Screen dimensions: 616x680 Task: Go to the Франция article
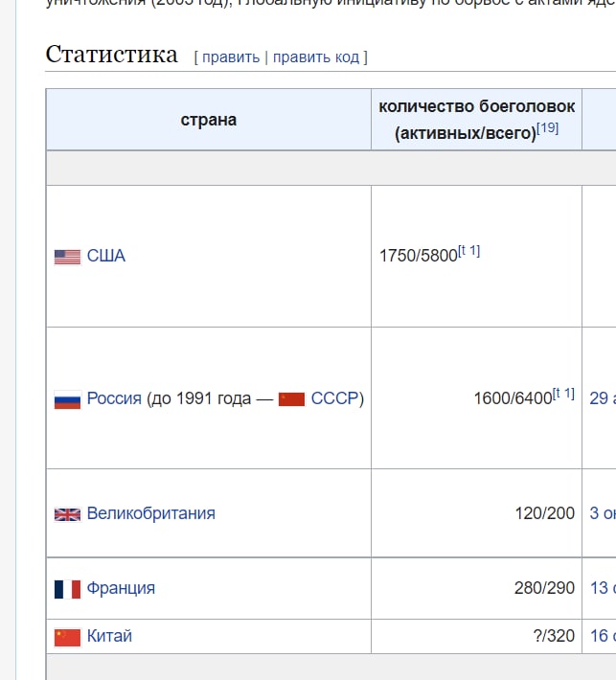point(121,587)
